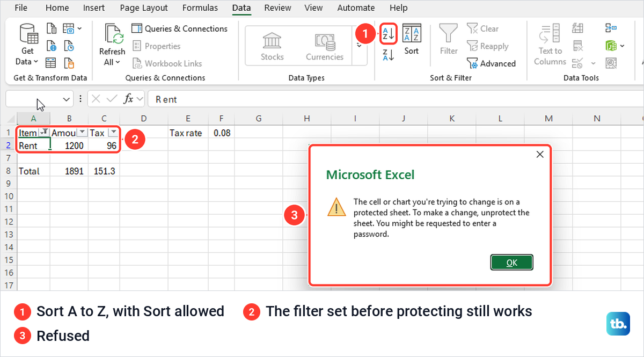Click Text to Columns
The image size is (644, 357).
[x=550, y=45]
